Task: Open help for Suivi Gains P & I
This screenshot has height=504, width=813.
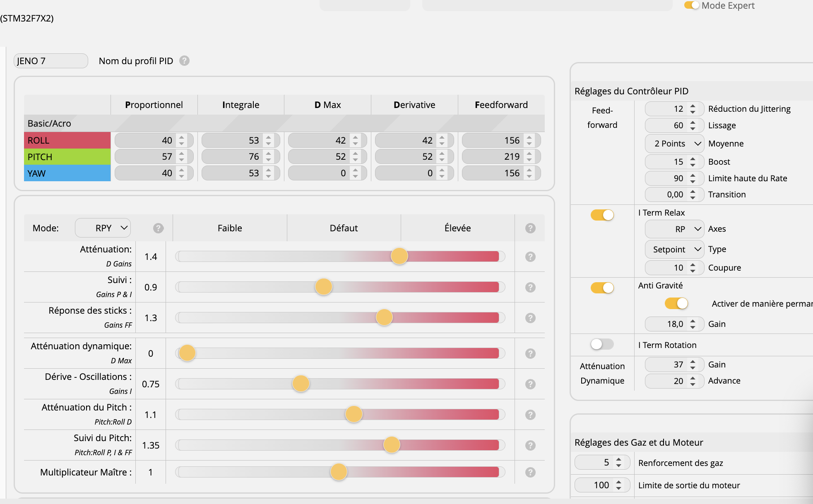Action: (530, 287)
